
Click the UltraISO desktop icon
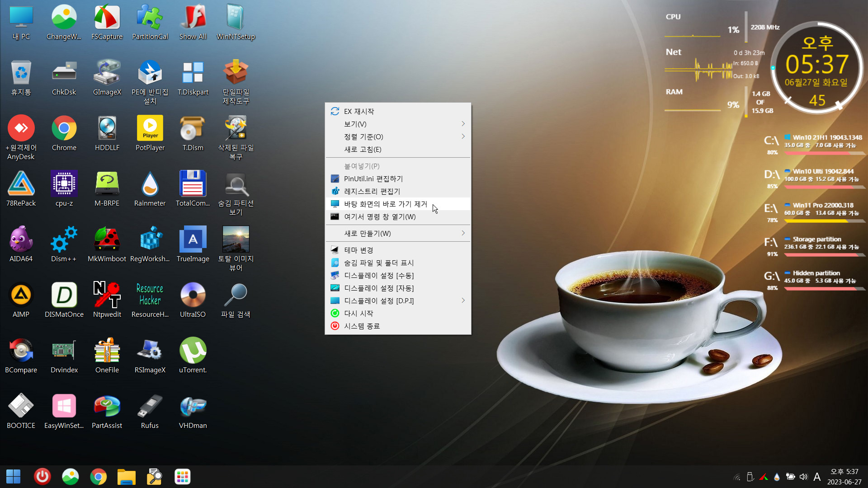pyautogui.click(x=193, y=300)
